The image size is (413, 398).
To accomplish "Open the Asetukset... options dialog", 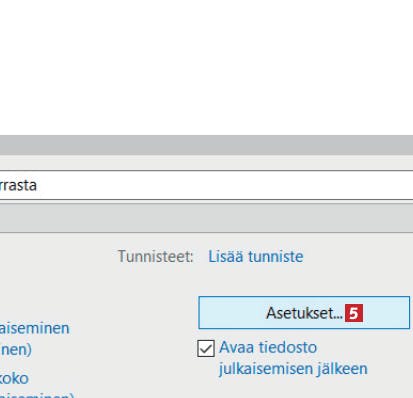I will 304,313.
